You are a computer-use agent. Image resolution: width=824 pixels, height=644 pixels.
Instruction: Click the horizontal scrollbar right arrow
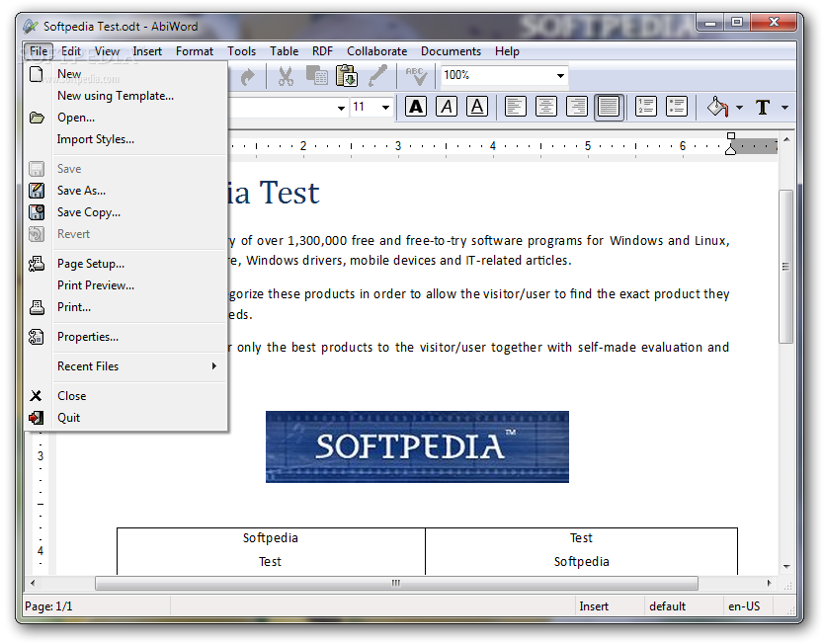769,583
